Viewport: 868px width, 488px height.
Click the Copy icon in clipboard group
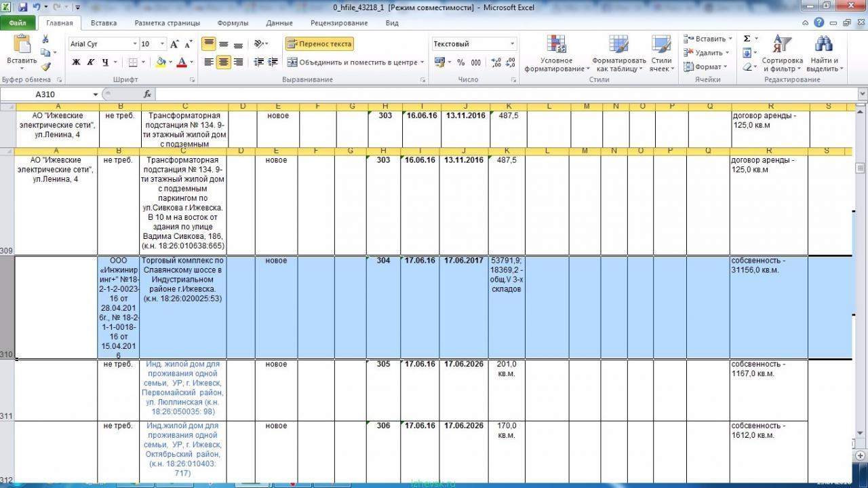click(45, 53)
